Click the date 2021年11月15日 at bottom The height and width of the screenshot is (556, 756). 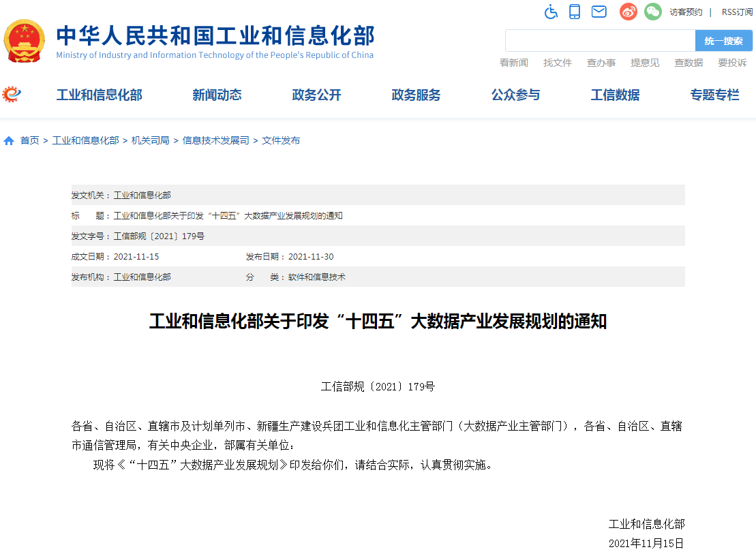(x=646, y=544)
